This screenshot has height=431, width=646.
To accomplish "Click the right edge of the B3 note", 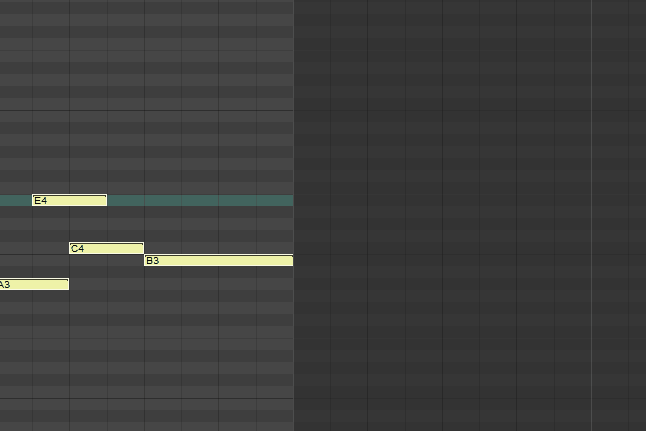I will [x=292, y=260].
